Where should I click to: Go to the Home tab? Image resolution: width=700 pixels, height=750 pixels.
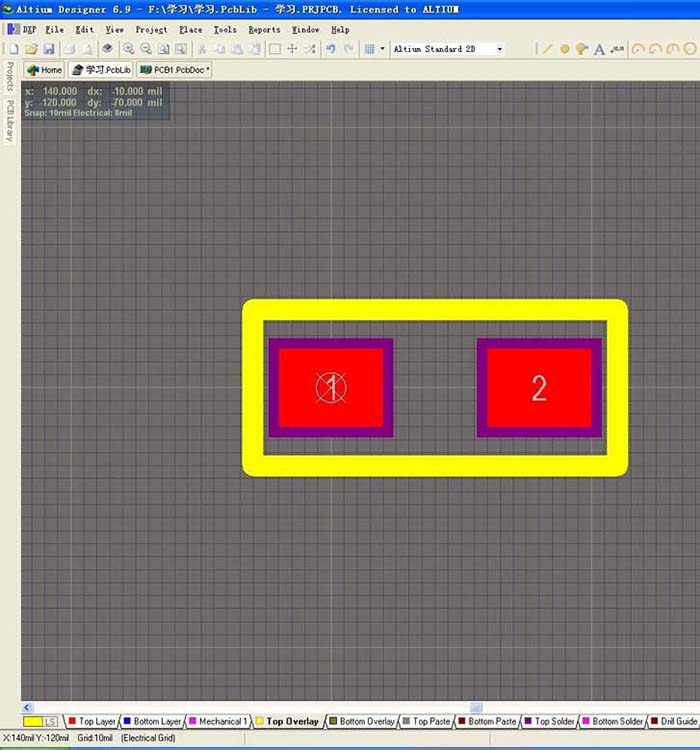click(44, 70)
